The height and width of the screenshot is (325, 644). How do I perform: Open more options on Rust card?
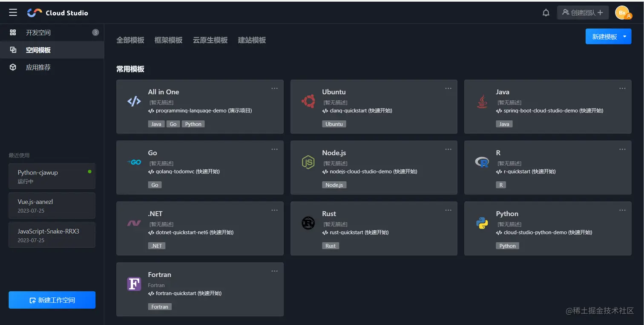[x=448, y=210]
